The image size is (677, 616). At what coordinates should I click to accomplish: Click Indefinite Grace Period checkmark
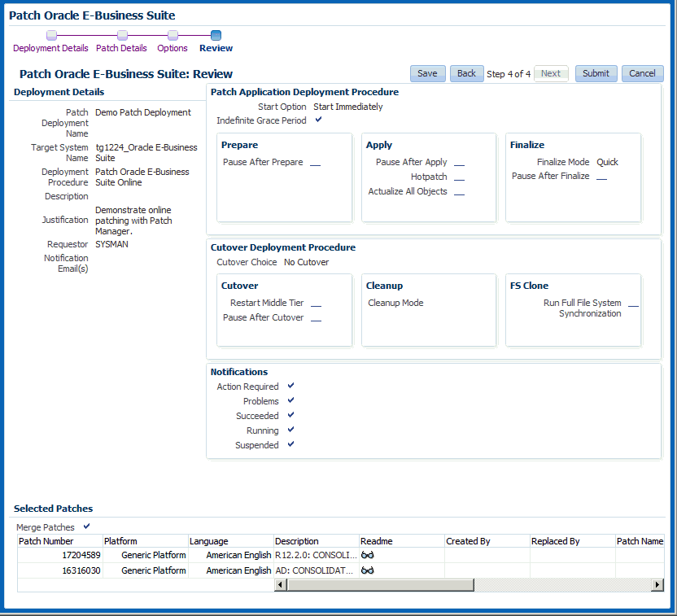point(319,120)
